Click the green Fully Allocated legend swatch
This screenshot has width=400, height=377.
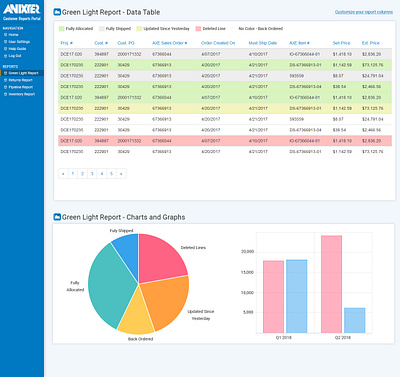pos(61,29)
